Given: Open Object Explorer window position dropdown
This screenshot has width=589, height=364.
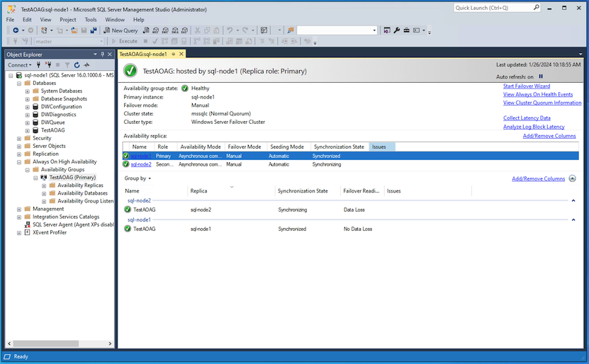Looking at the screenshot, I should [95, 55].
